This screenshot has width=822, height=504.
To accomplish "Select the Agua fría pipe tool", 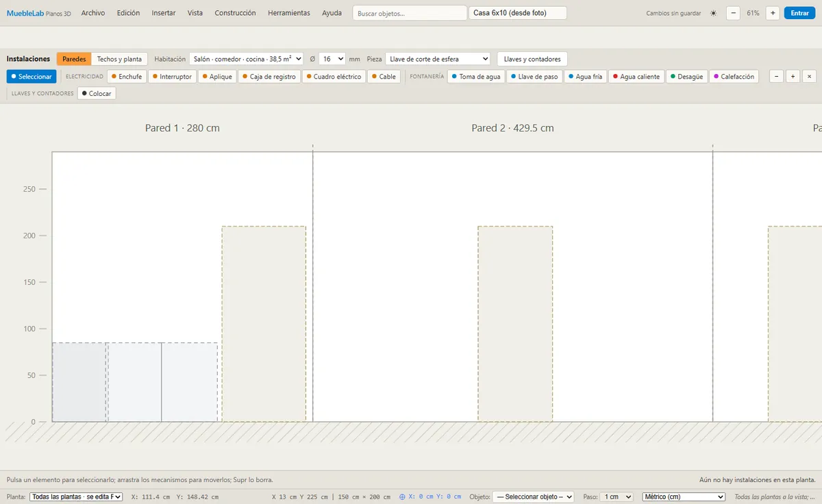I will [585, 77].
